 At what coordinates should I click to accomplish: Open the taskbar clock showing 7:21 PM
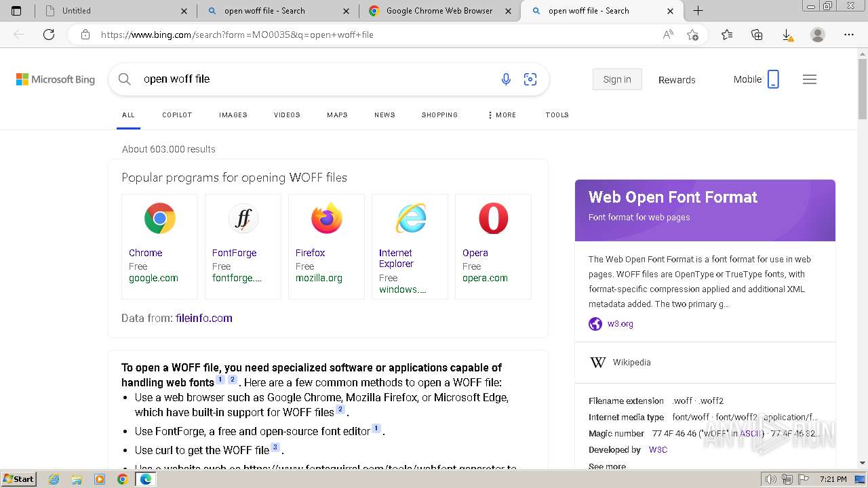click(x=833, y=479)
